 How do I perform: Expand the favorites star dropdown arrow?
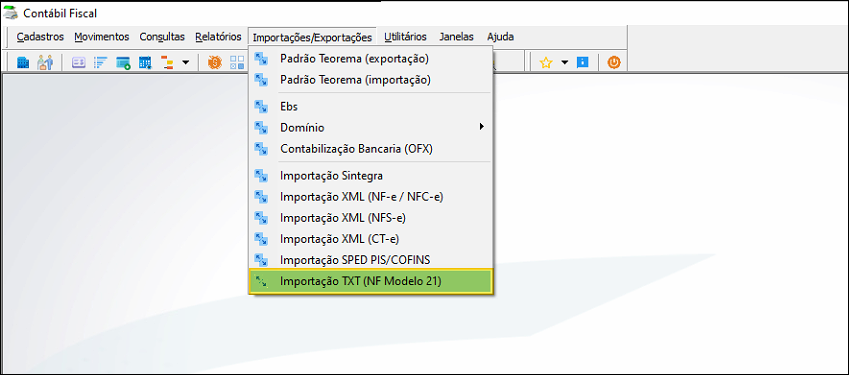564,63
